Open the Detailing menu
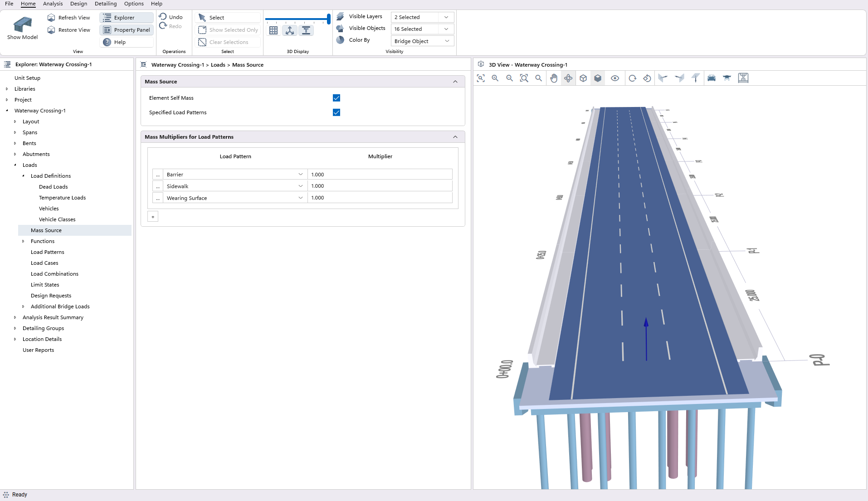Screen dimensions: 868x501 pos(106,4)
